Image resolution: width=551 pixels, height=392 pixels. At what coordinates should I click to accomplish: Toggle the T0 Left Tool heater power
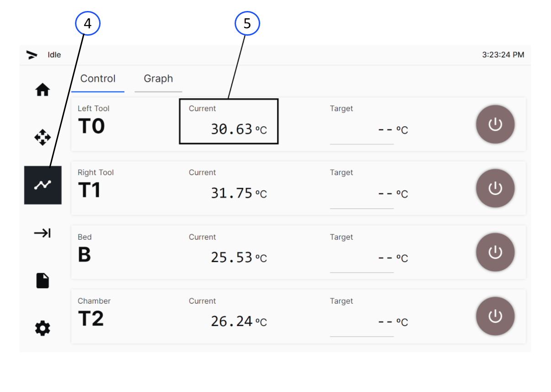click(495, 124)
